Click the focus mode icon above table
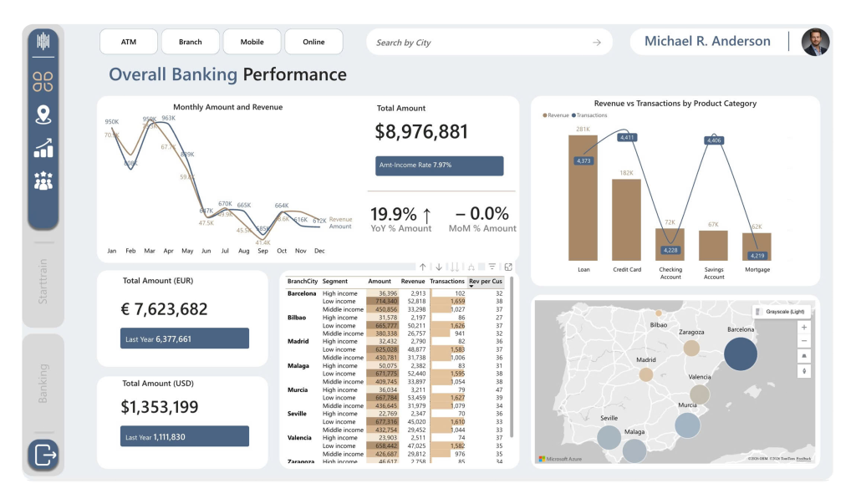 tap(508, 267)
